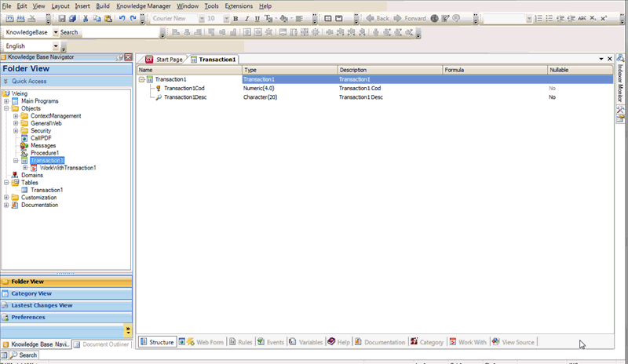Open the Tools menu
This screenshot has width=628, height=364.
(211, 6)
